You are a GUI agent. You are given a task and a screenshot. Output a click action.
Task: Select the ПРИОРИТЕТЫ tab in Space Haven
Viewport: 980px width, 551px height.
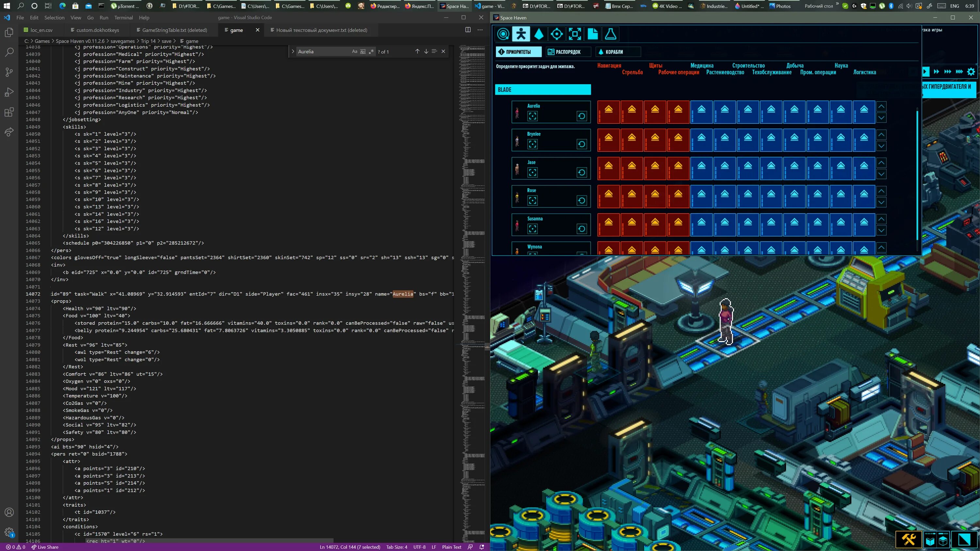click(x=518, y=52)
